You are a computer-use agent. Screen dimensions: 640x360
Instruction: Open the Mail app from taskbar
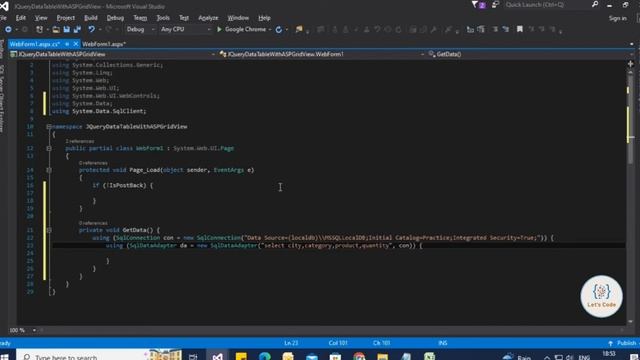(x=312, y=357)
